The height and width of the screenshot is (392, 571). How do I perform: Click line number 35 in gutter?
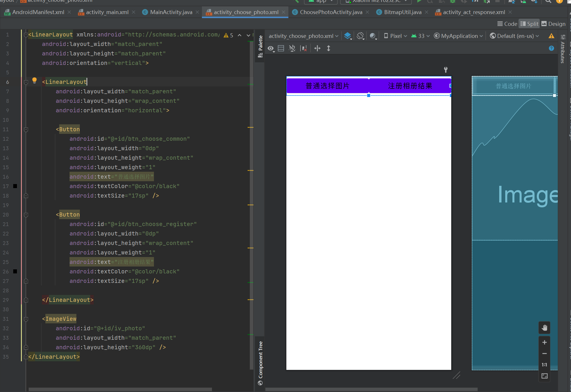tap(6, 357)
